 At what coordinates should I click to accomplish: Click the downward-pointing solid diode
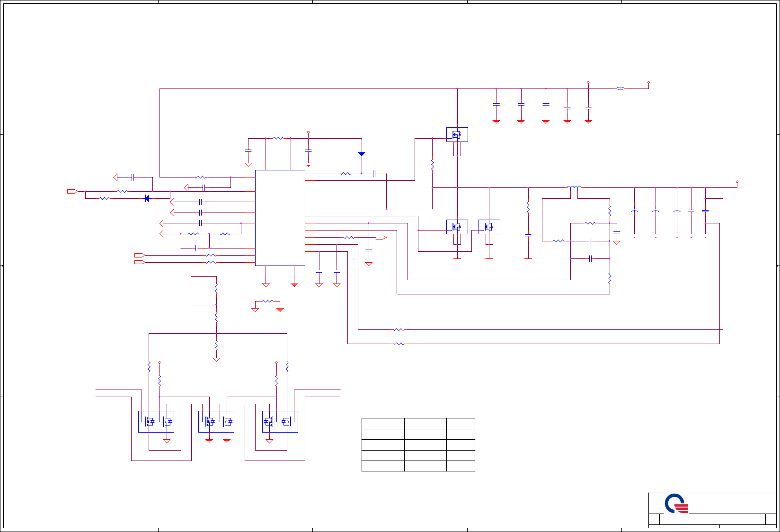coord(362,154)
